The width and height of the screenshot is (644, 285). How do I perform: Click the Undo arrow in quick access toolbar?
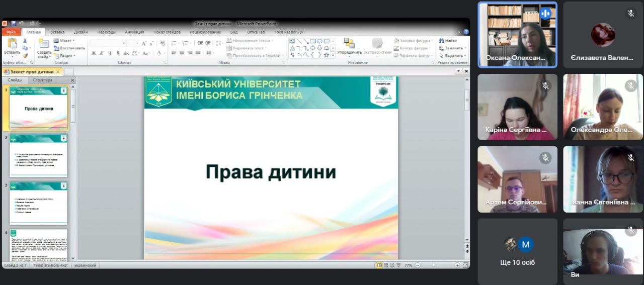coord(22,24)
